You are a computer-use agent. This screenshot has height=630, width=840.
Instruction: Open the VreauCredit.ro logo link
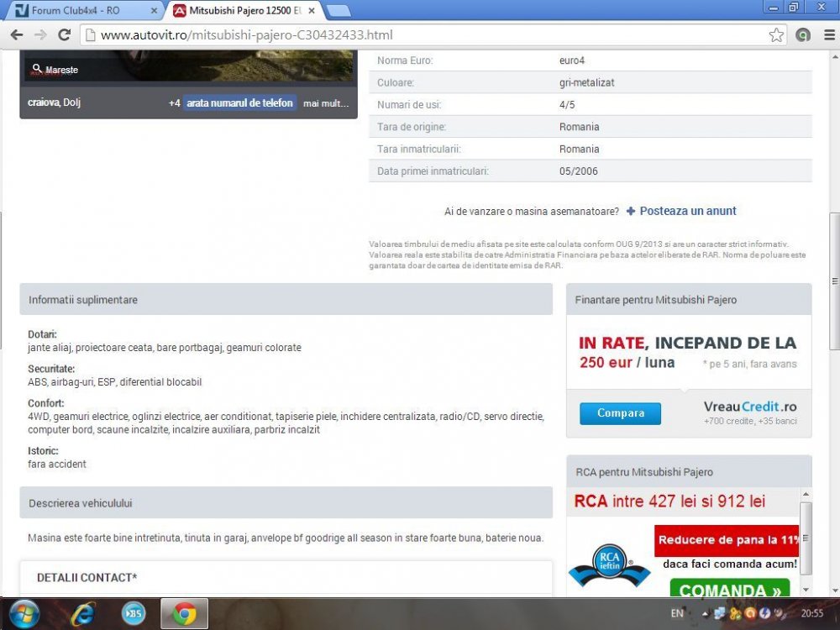[750, 407]
